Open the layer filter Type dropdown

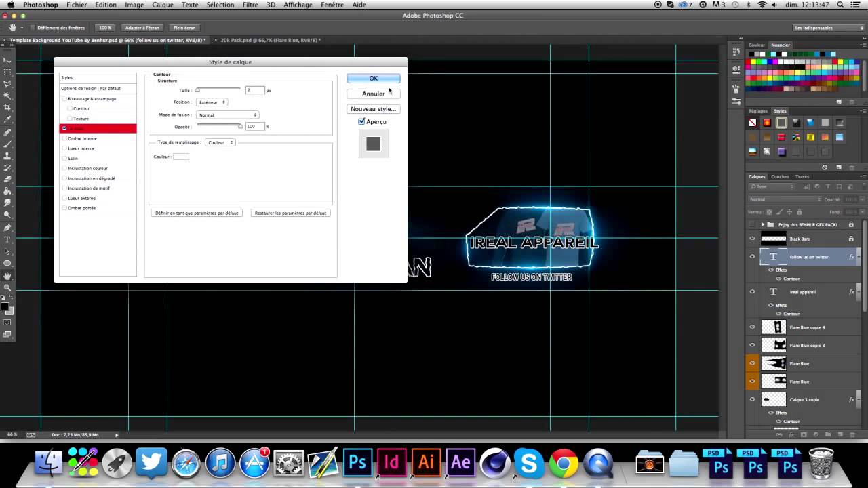click(x=772, y=186)
